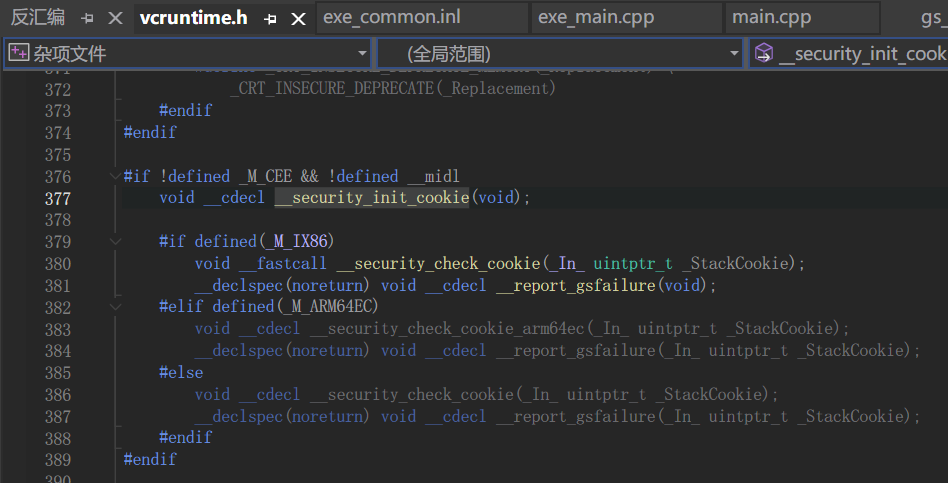This screenshot has height=483, width=948.
Task: Click __declspec(noreturn) on line 384
Action: [282, 351]
